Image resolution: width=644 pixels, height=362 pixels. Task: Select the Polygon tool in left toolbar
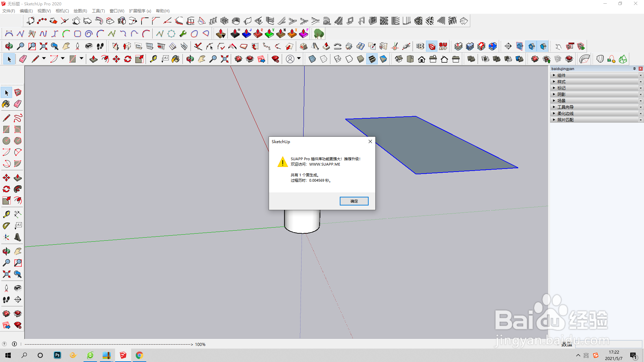(18, 141)
